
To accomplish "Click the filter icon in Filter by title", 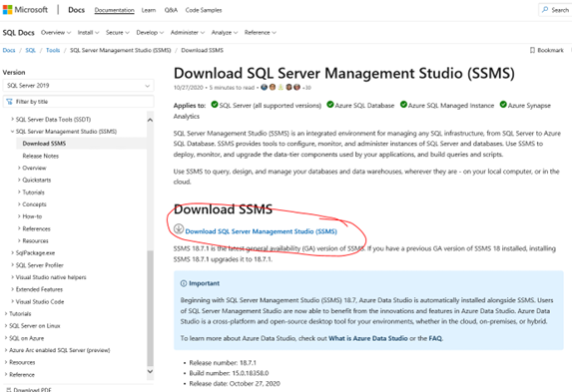I will 10,102.
